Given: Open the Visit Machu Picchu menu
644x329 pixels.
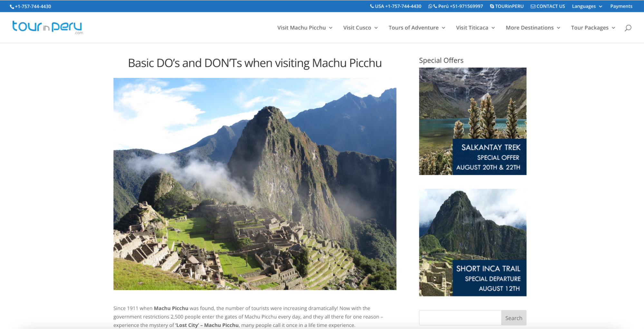Looking at the screenshot, I should coord(304,28).
